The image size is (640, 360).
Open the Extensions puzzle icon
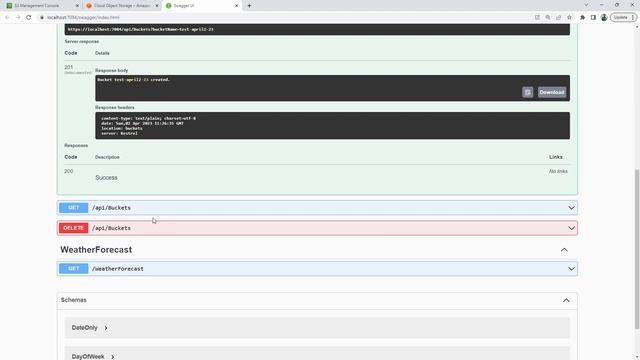tap(582, 18)
